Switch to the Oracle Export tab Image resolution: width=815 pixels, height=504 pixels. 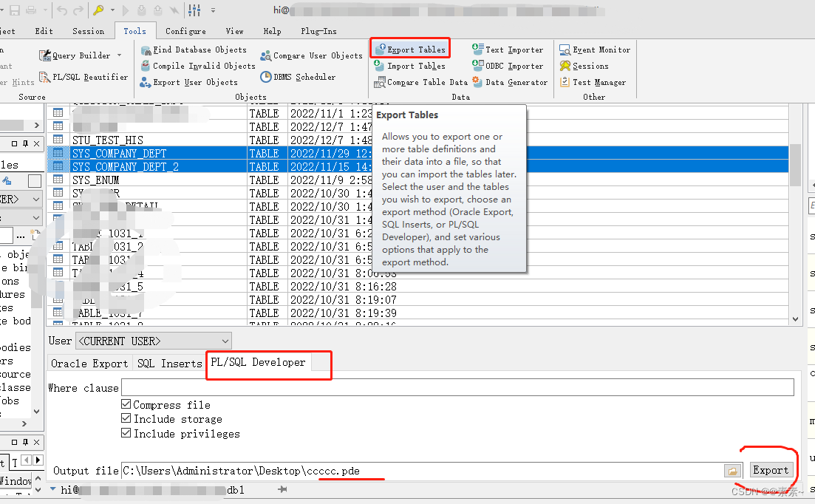pyautogui.click(x=89, y=363)
